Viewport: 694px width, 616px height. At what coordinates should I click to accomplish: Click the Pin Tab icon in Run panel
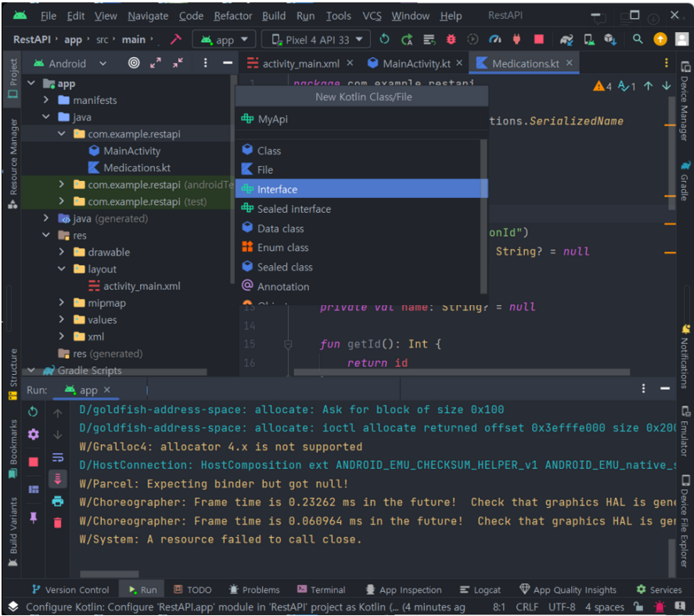33,517
